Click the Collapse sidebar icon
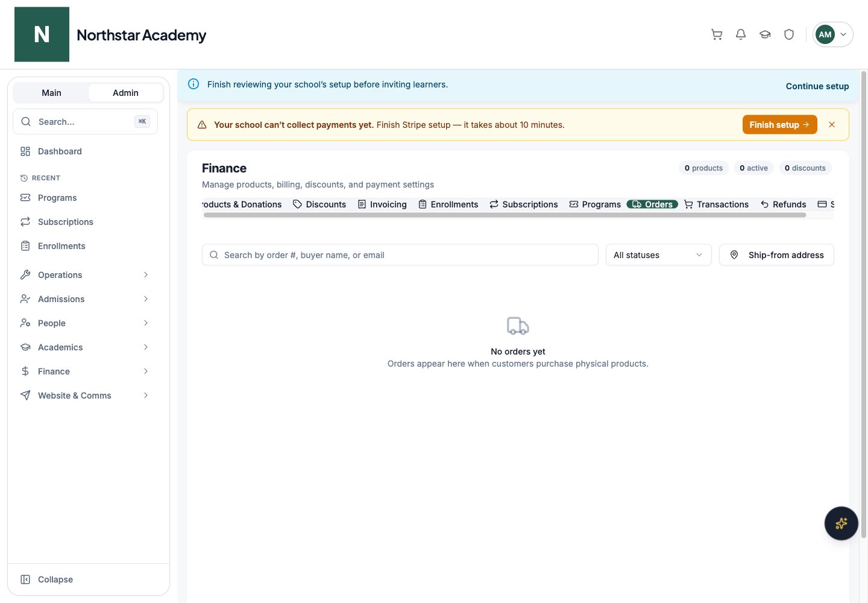 click(x=25, y=579)
